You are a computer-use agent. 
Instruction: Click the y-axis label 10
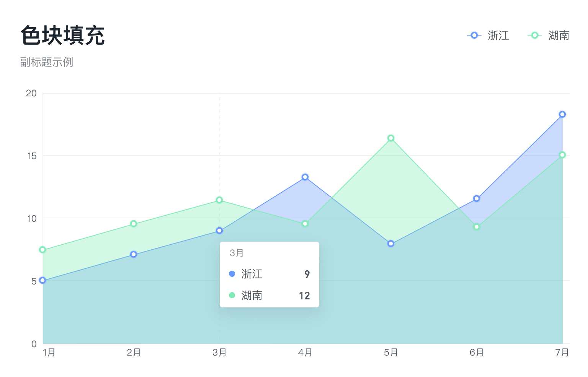point(32,218)
